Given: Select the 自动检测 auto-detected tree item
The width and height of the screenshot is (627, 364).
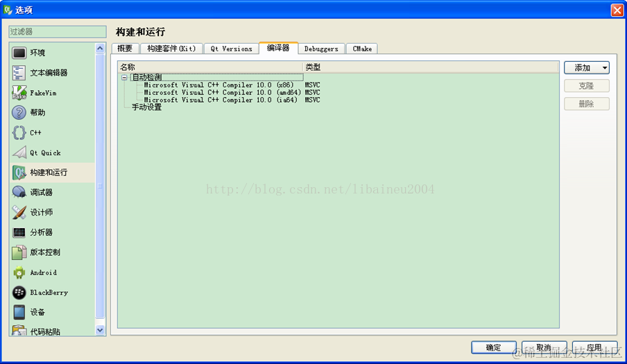Looking at the screenshot, I should tap(147, 77).
